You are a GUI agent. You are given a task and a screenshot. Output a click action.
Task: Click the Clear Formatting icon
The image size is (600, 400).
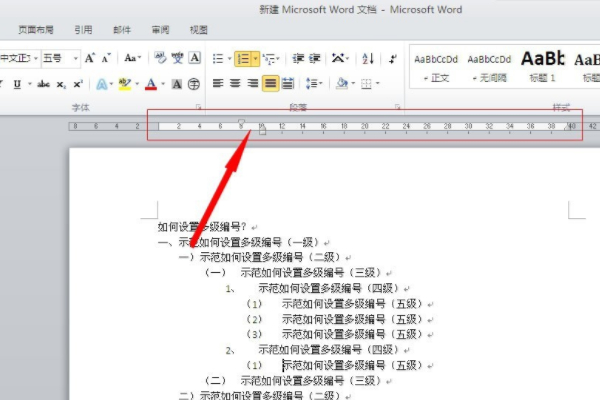158,59
